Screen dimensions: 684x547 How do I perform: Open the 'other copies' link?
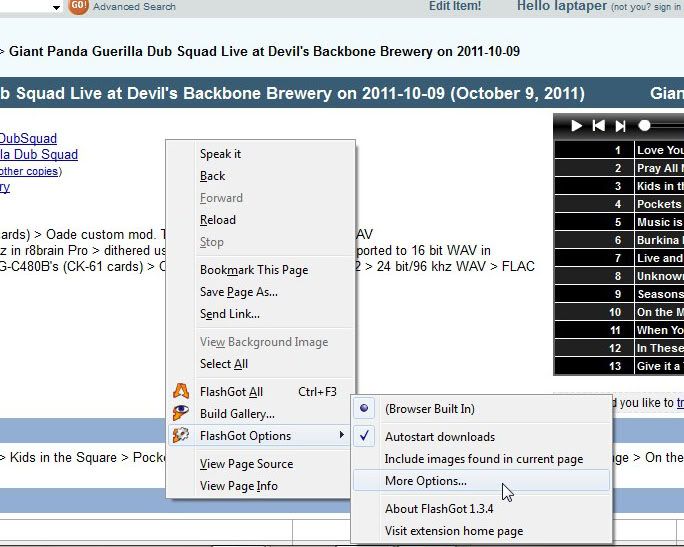click(x=29, y=171)
